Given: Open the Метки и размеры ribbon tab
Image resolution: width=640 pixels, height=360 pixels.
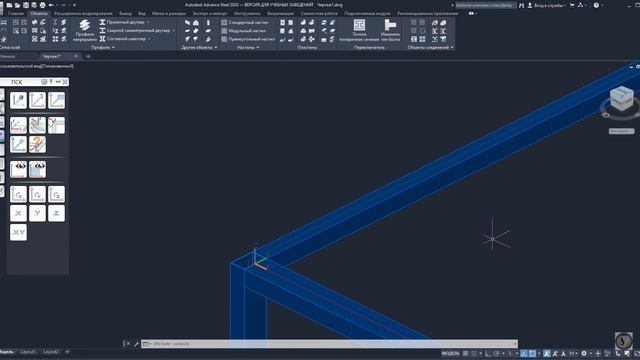Looking at the screenshot, I should [169, 13].
